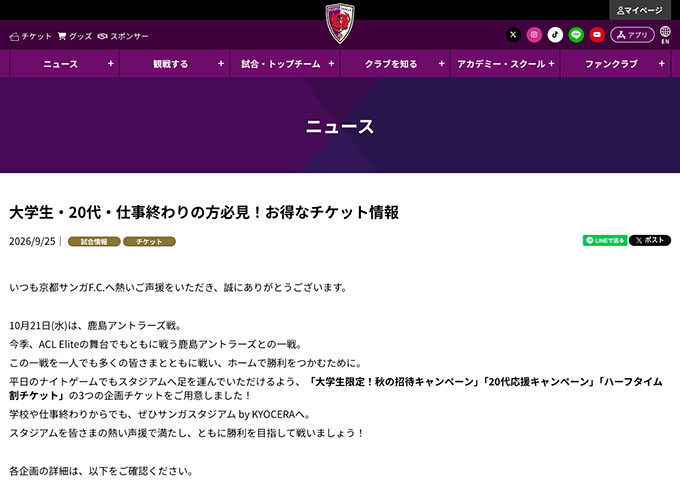680x480 pixels.
Task: Expand the plus next to クラブを知る
Action: 441,64
